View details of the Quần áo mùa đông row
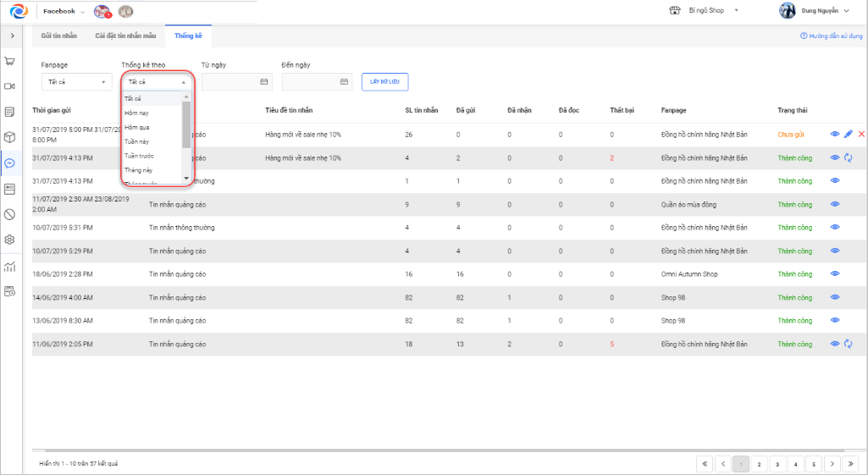The width and height of the screenshot is (868, 475). click(x=835, y=204)
